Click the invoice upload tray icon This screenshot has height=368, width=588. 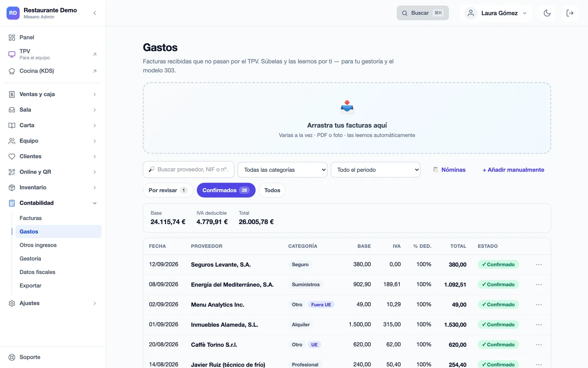tap(347, 107)
